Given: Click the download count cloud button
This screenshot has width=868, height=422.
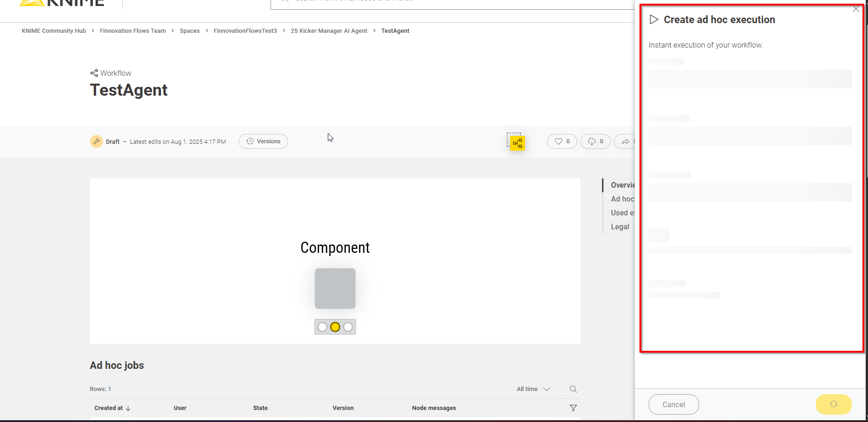Looking at the screenshot, I should (x=595, y=141).
